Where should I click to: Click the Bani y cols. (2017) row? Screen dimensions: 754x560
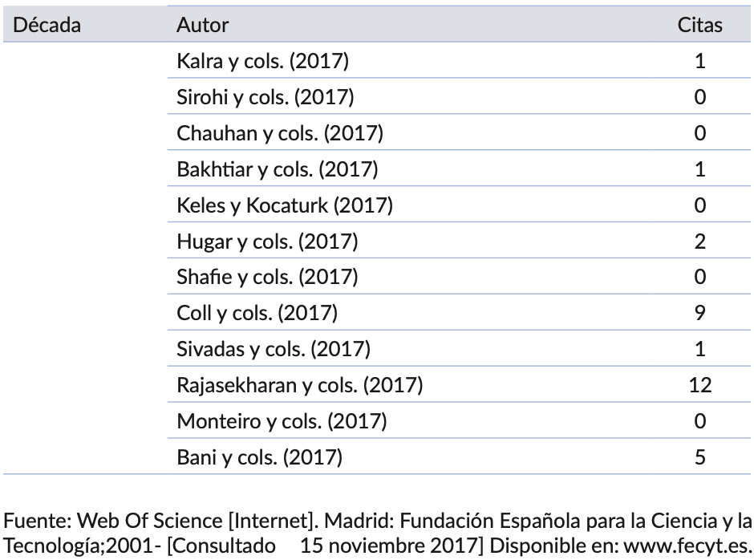[259, 458]
